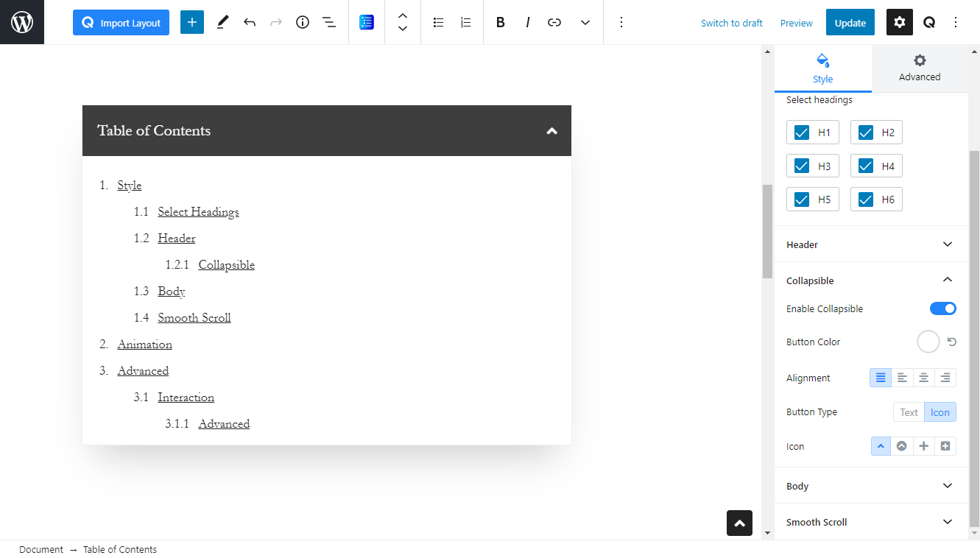
Task: Set alignment to right
Action: 945,378
